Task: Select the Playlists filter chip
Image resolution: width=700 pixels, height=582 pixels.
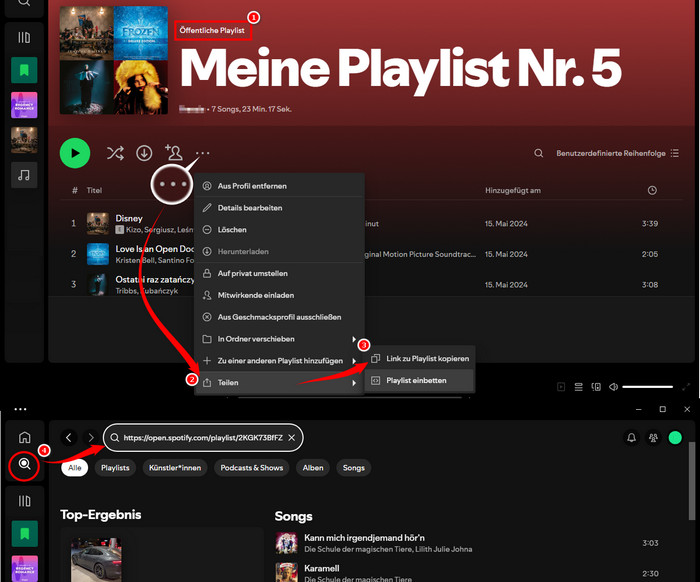Action: pos(115,468)
